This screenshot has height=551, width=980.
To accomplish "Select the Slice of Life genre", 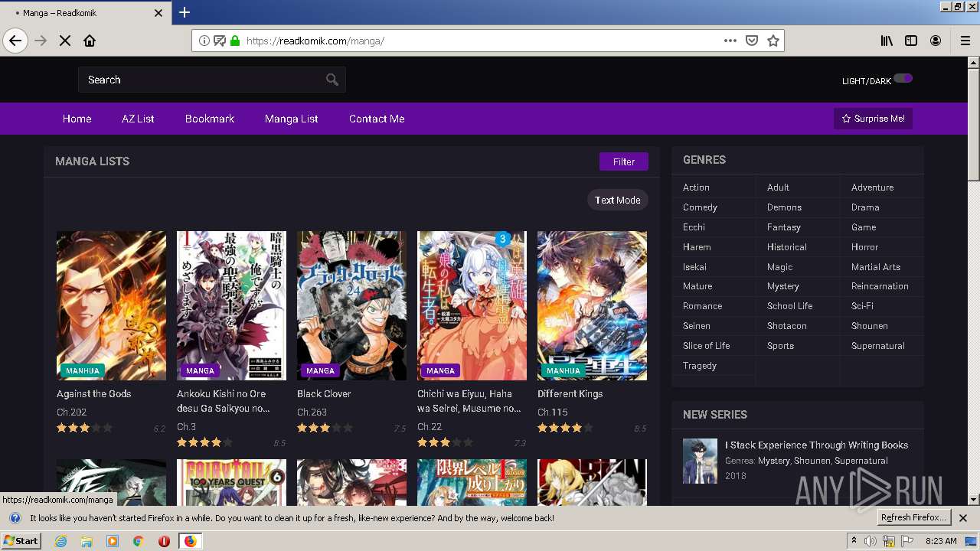I will click(x=707, y=346).
